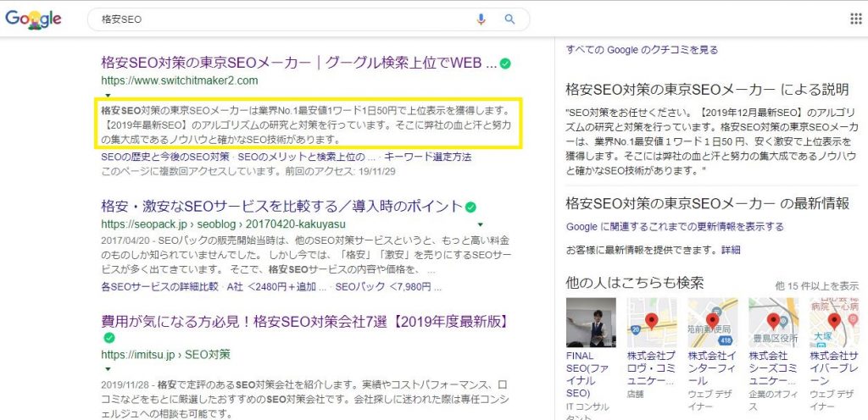This screenshot has height=420, width=868.
Task: Open 株式会社サイバーブレーン map thumbnail
Action: tap(834, 322)
